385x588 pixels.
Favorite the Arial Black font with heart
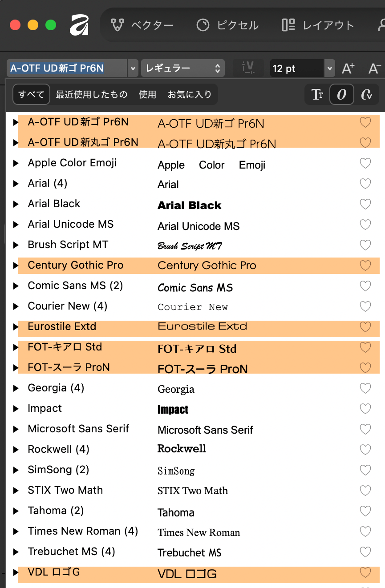tap(365, 204)
